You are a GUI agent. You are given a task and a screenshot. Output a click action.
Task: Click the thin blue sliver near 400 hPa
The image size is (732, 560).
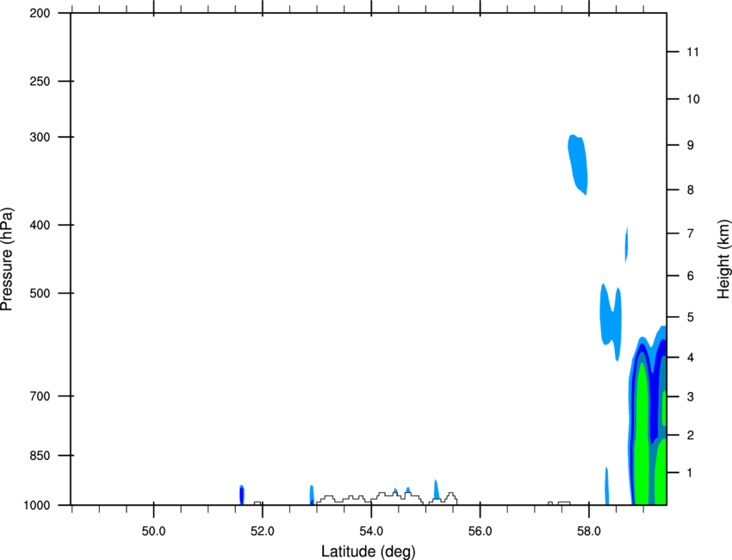pos(626,245)
